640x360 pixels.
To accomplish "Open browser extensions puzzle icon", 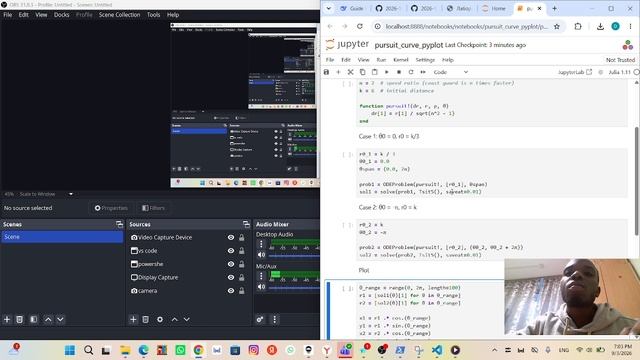I will pyautogui.click(x=578, y=26).
